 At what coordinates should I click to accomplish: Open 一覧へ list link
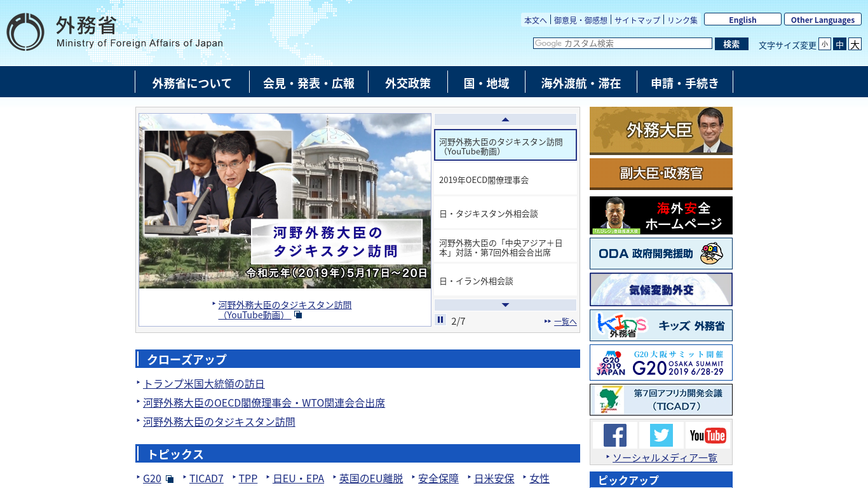(565, 322)
